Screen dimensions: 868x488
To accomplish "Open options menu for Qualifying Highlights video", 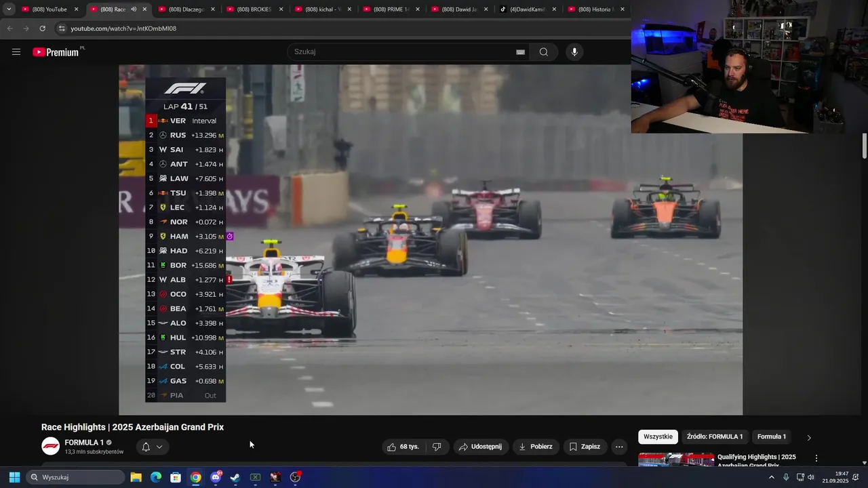I will click(x=816, y=459).
